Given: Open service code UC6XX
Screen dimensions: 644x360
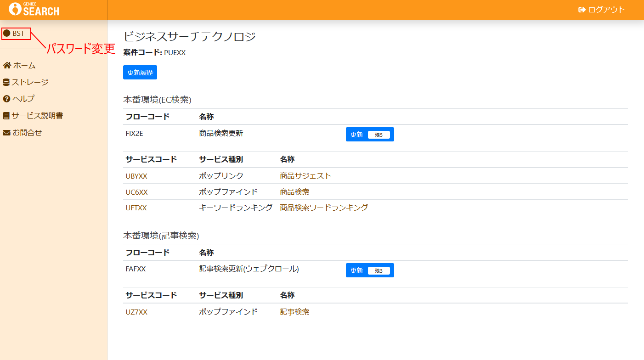Looking at the screenshot, I should point(136,192).
